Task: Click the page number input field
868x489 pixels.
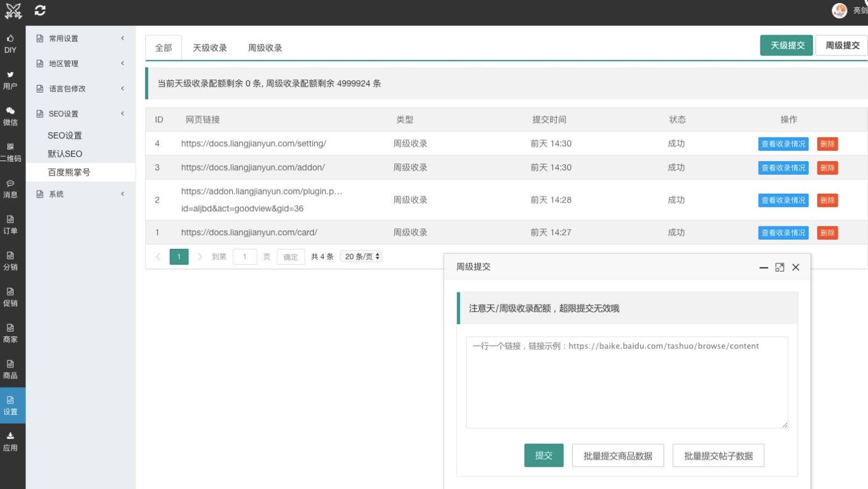Action: [245, 257]
